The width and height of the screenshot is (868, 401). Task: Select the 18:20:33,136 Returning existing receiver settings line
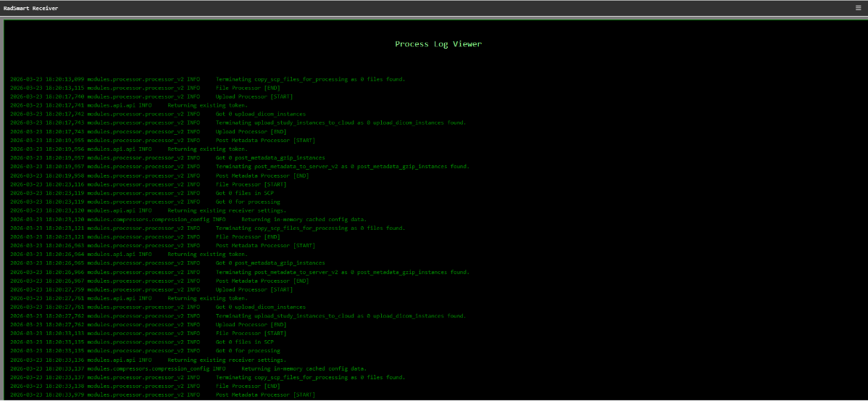(149, 360)
